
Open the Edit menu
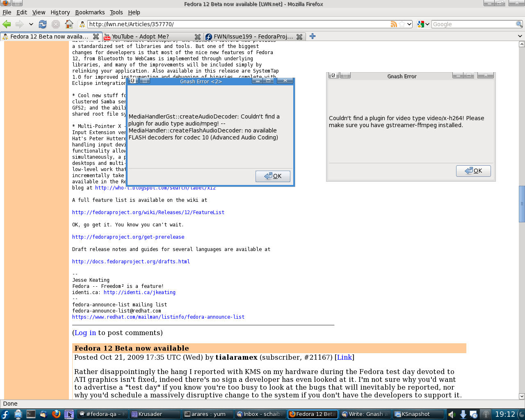[22, 12]
